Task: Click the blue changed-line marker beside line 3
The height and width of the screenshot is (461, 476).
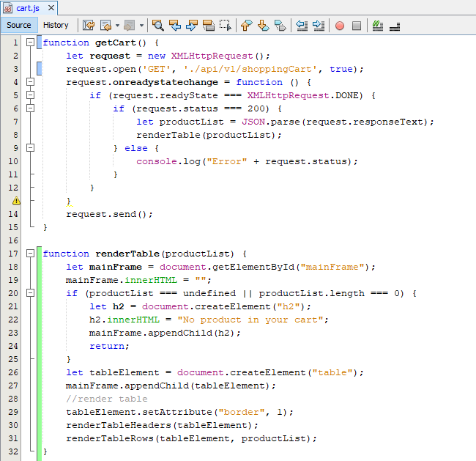Action: tap(39, 68)
